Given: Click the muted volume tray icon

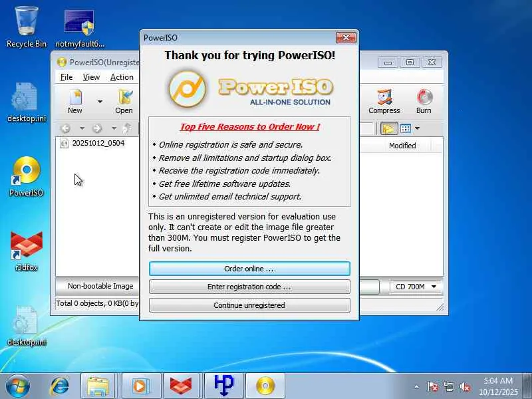Looking at the screenshot, I should 465,386.
